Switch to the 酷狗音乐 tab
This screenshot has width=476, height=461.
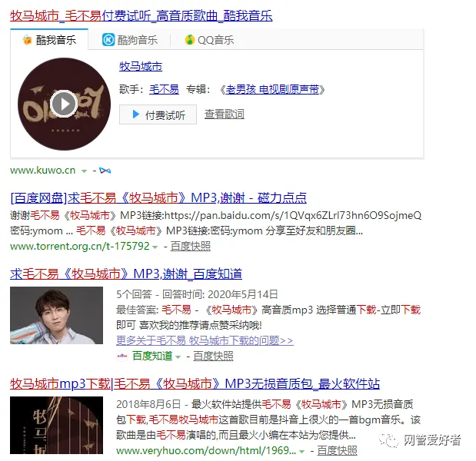pyautogui.click(x=130, y=40)
